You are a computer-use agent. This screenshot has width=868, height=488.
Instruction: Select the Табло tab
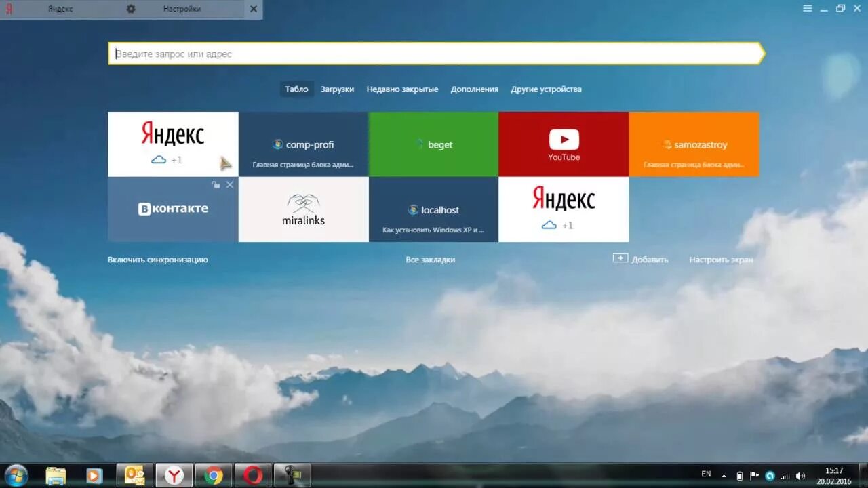(296, 89)
